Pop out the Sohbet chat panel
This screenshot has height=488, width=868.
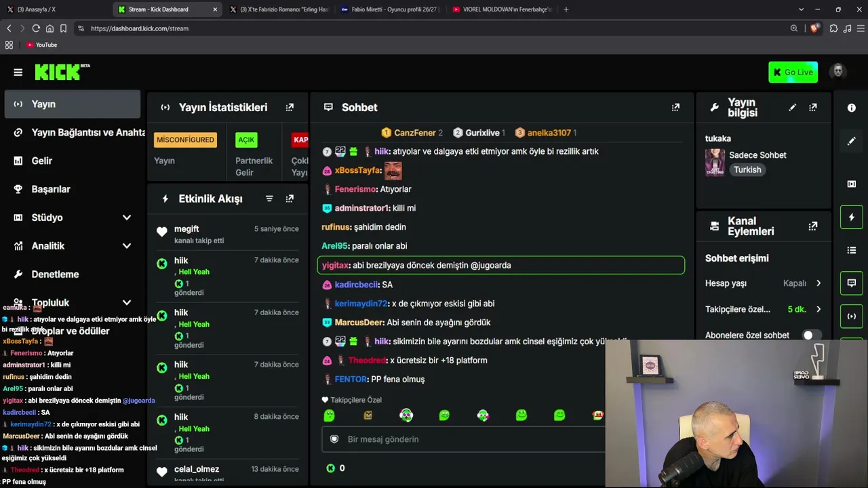pyautogui.click(x=675, y=107)
